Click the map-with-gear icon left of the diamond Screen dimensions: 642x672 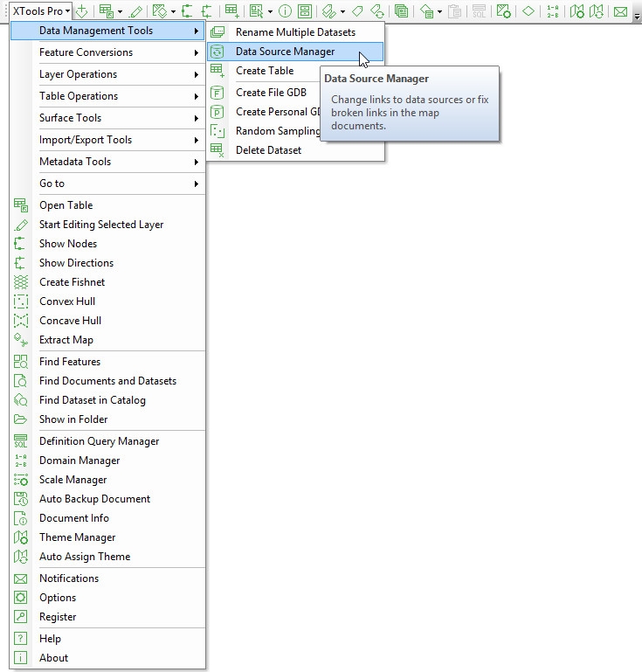pyautogui.click(x=504, y=11)
